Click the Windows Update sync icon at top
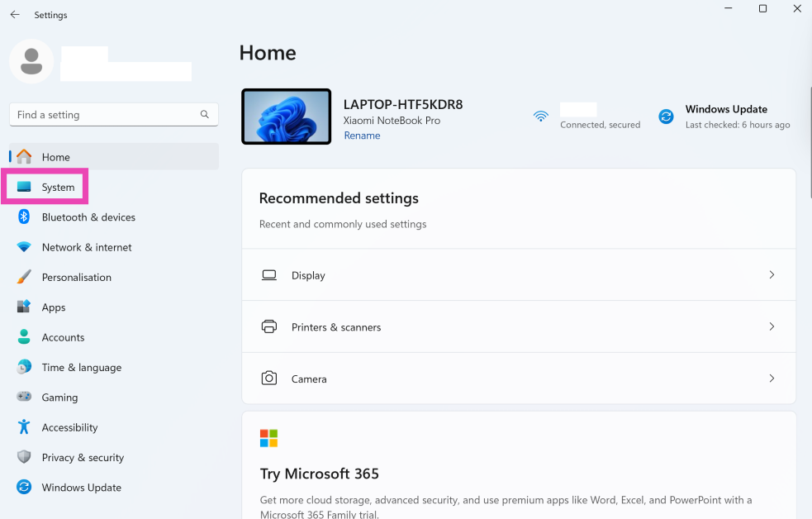This screenshot has height=519, width=812. pos(666,117)
